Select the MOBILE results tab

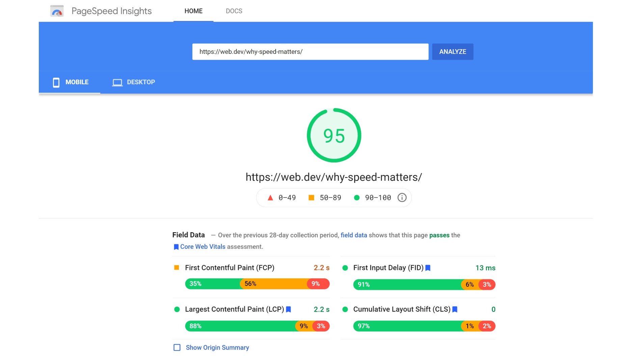[70, 82]
